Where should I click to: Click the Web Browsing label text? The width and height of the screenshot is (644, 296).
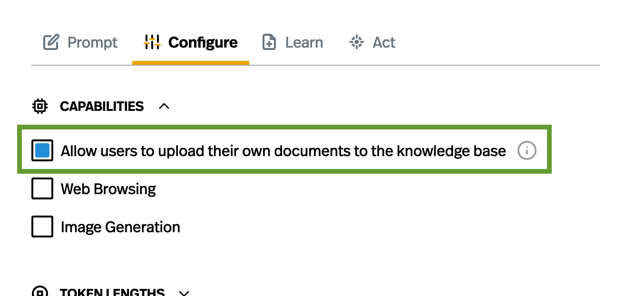tap(108, 189)
